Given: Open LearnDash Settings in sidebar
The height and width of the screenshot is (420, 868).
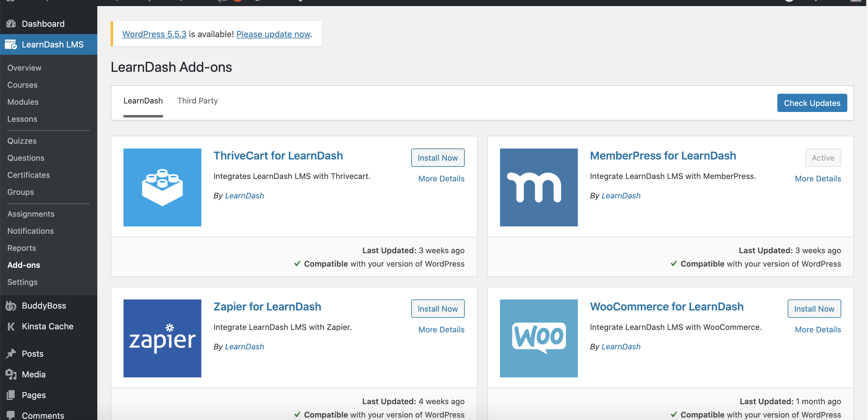Looking at the screenshot, I should 22,282.
